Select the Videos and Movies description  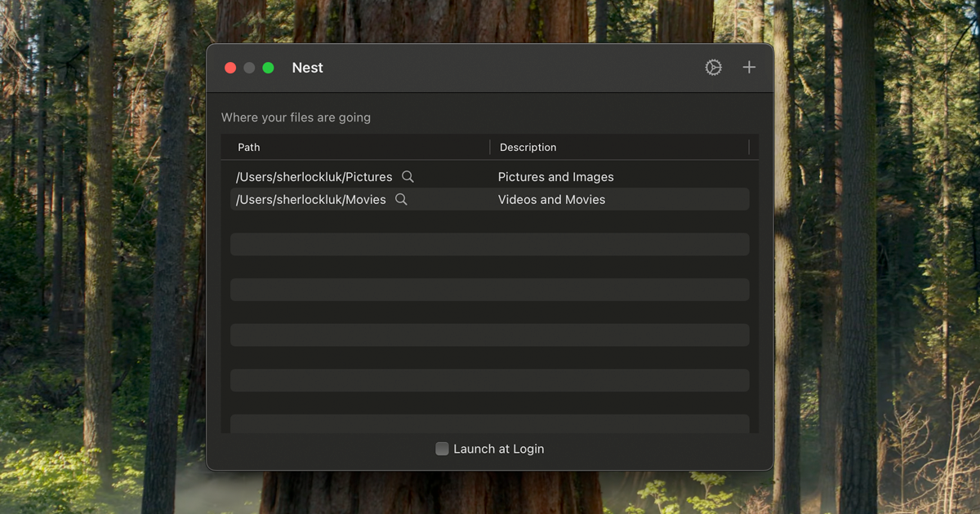[x=551, y=199]
